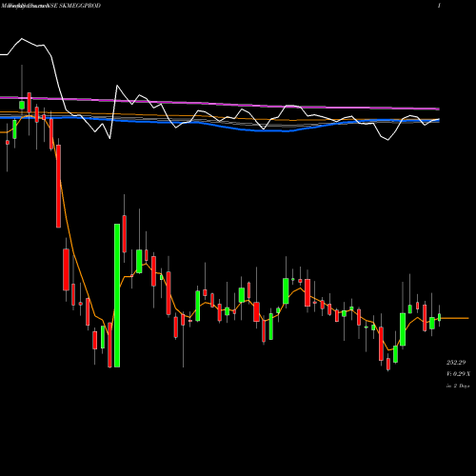
Task: Select the long red candlestick in the steep drop
Action: (x=58, y=186)
